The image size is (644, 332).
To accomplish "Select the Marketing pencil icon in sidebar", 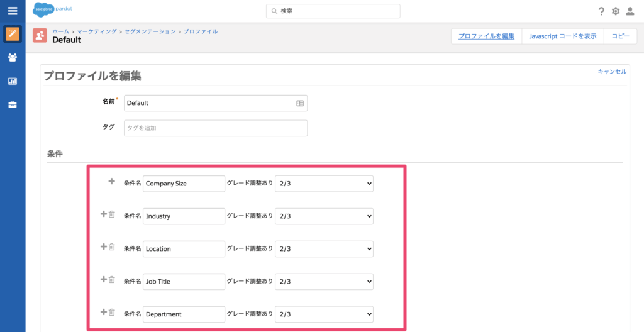I will point(13,34).
